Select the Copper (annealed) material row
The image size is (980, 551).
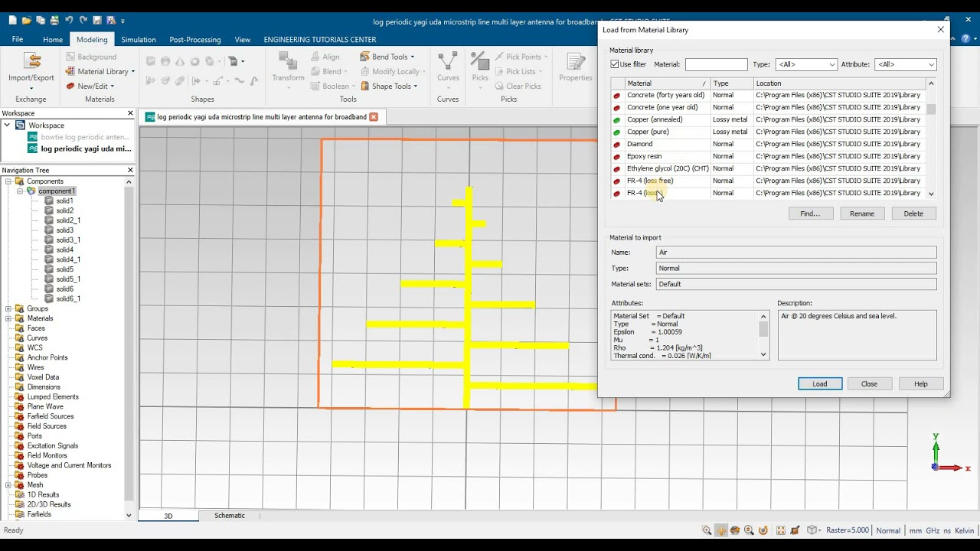click(768, 119)
